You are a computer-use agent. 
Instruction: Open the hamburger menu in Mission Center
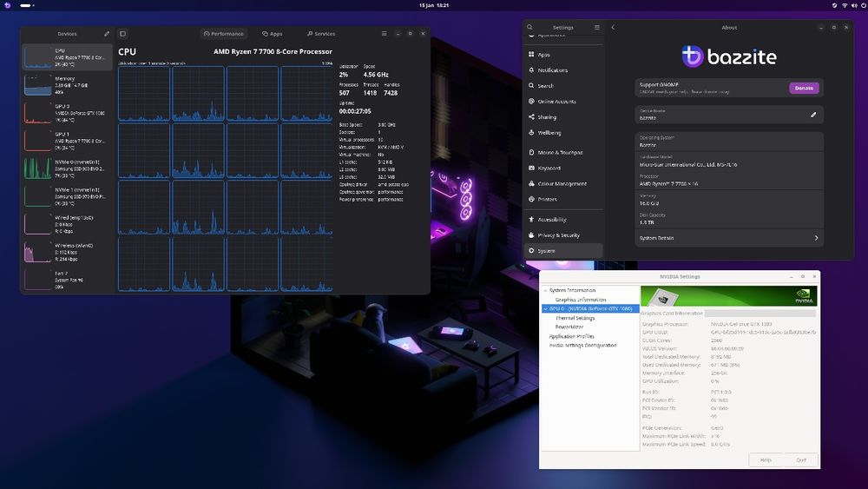(x=384, y=34)
